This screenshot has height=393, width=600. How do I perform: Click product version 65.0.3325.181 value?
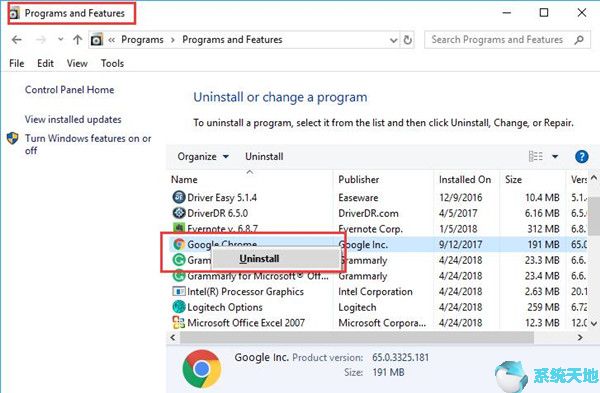click(x=400, y=357)
